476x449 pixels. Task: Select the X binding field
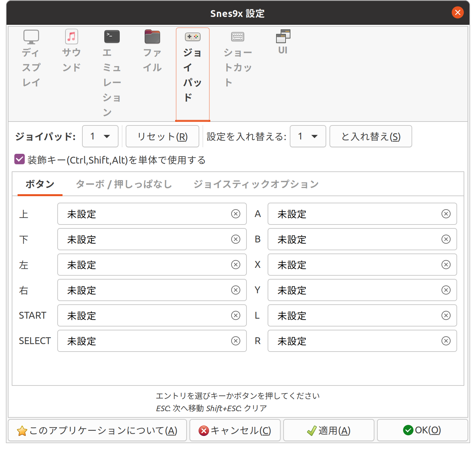[362, 265]
